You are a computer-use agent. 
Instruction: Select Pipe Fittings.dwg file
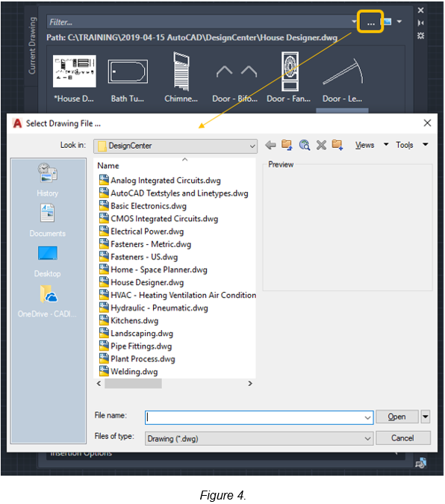[141, 346]
